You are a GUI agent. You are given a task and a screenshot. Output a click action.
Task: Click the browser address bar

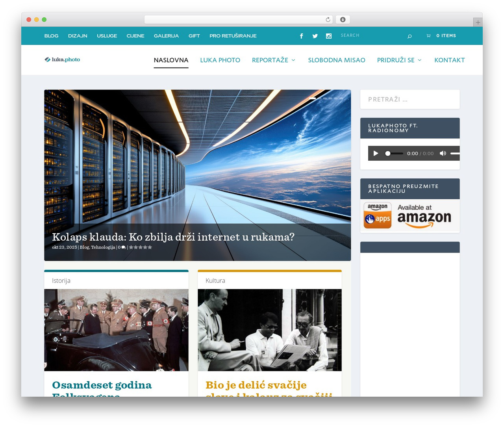pyautogui.click(x=239, y=19)
